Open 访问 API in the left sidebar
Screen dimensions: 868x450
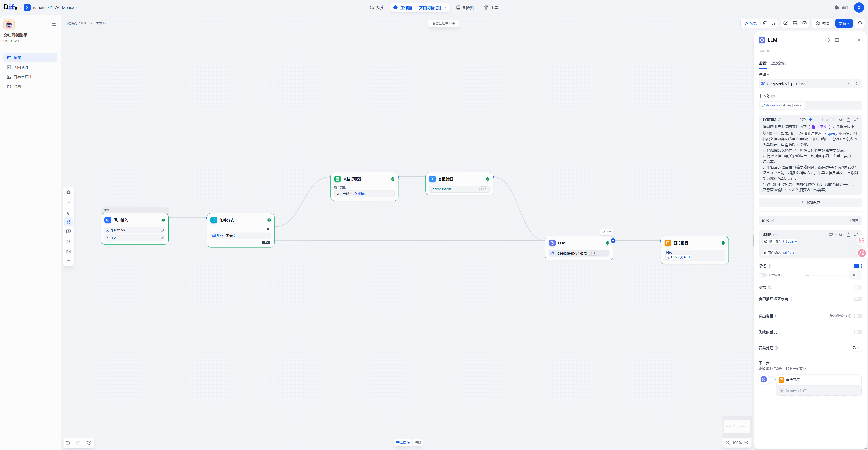click(30, 67)
